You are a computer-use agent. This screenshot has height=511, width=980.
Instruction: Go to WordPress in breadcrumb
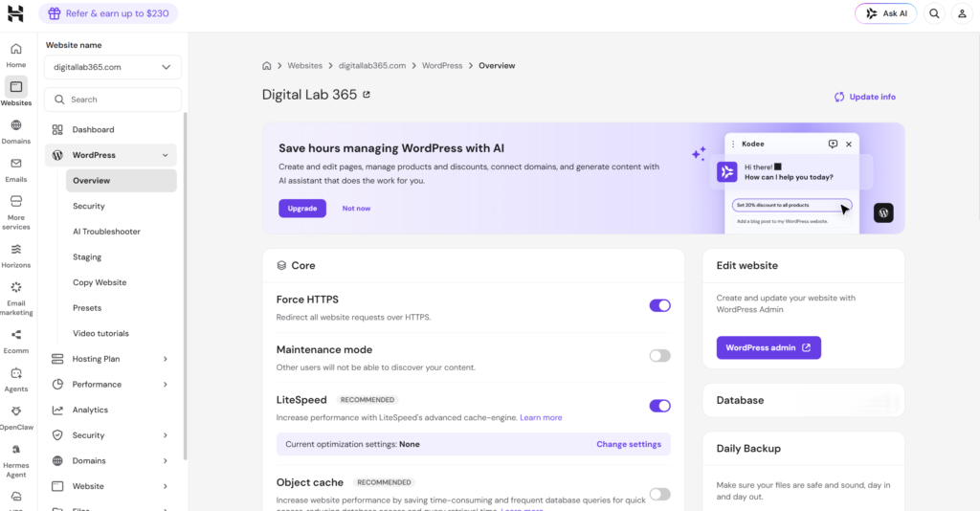[x=442, y=66]
